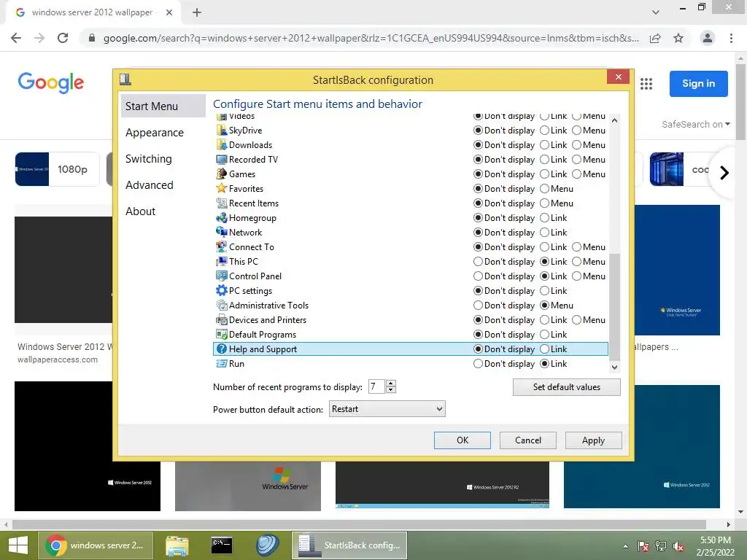Set Run to Don't display

pyautogui.click(x=478, y=364)
